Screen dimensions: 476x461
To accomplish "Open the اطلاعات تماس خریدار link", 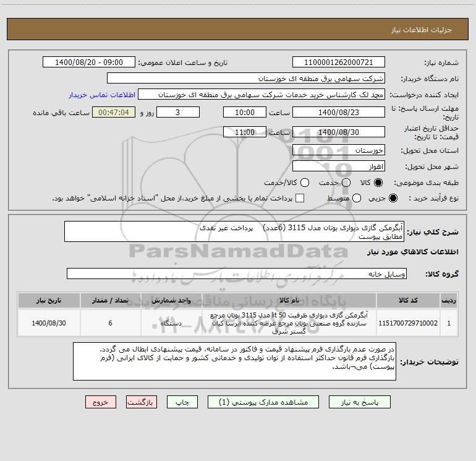I will pos(102,95).
